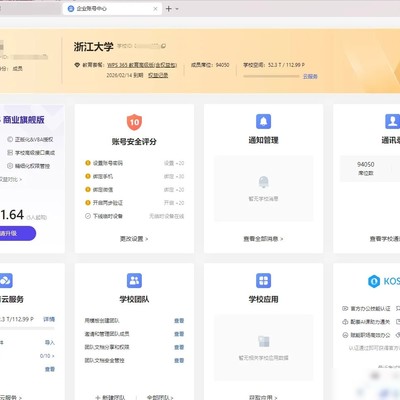Open 详情 link in cloud service card
This screenshot has height=400, width=400.
coord(49,319)
